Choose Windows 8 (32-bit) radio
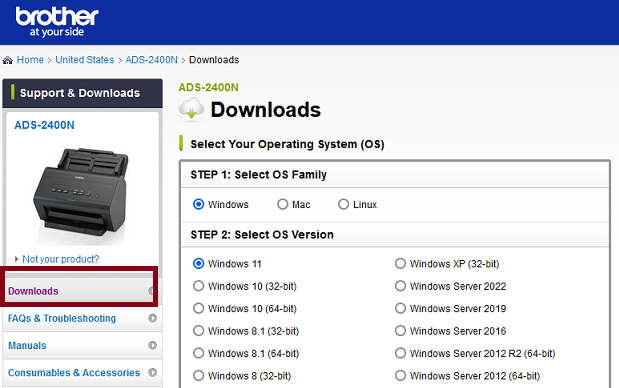Viewport: 619px width, 388px height. click(x=198, y=376)
